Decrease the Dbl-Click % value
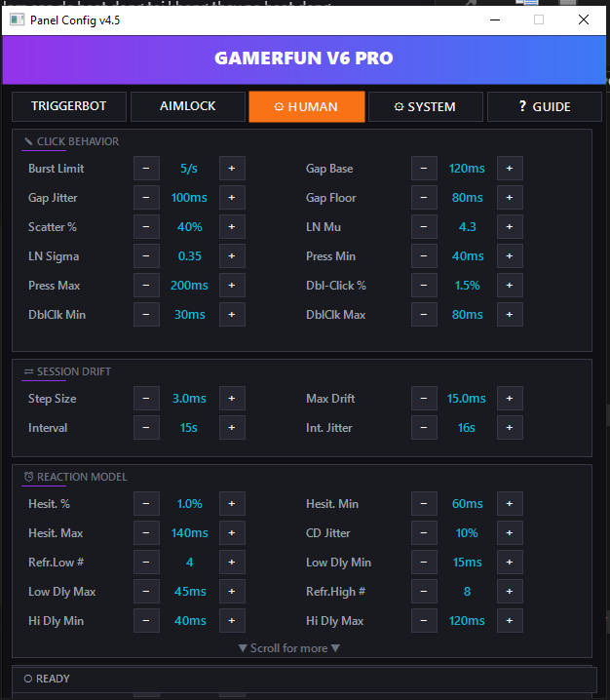The height and width of the screenshot is (700, 610). tap(424, 286)
